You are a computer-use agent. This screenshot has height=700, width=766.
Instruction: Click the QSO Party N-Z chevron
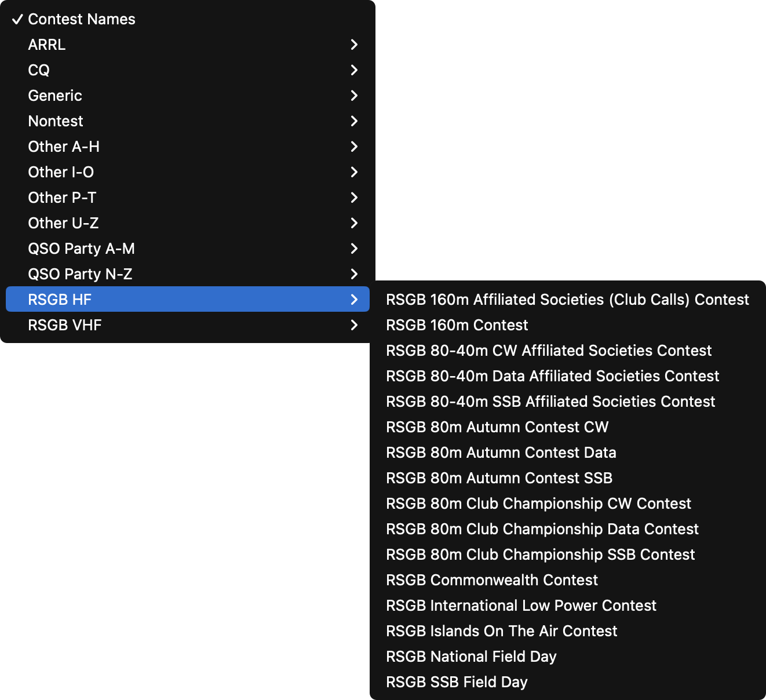point(354,274)
